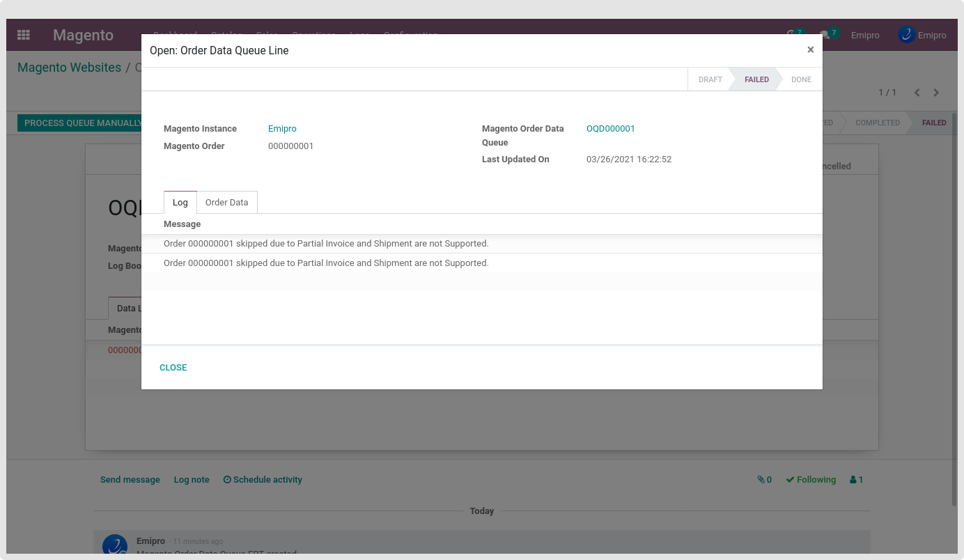Image resolution: width=964 pixels, height=560 pixels.
Task: Open the followers person icon list
Action: point(856,479)
